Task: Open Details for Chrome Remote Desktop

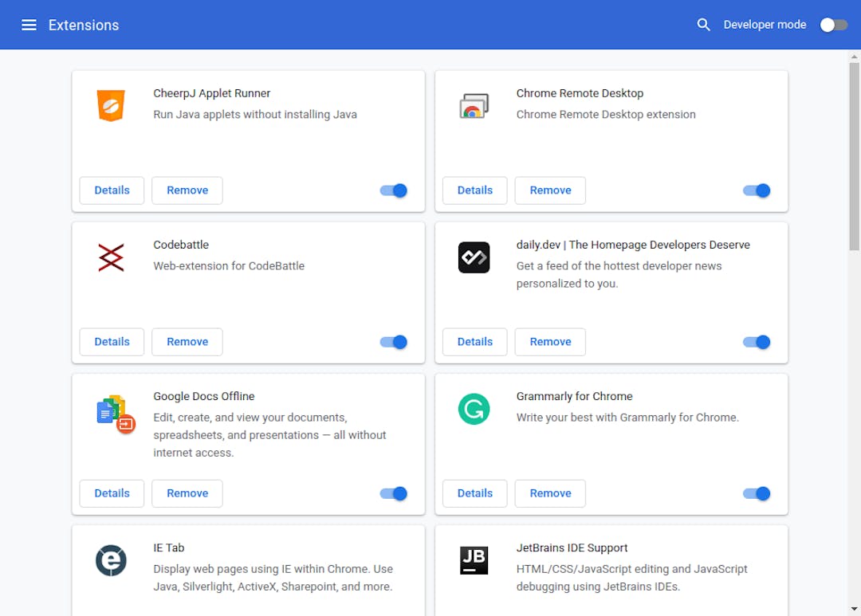Action: point(474,190)
